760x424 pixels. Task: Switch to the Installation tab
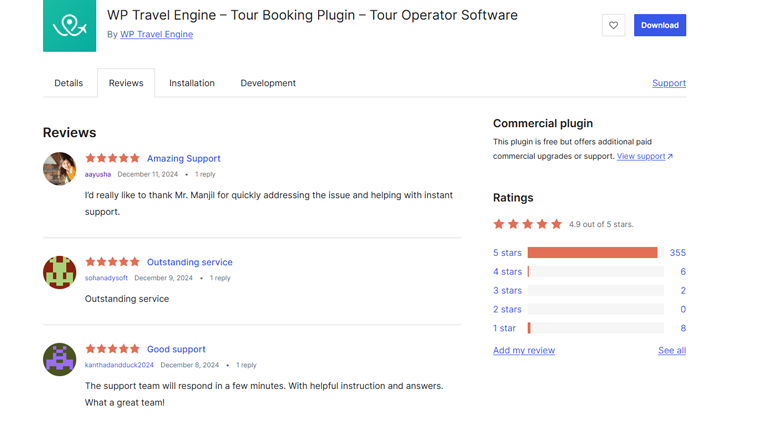pyautogui.click(x=192, y=83)
